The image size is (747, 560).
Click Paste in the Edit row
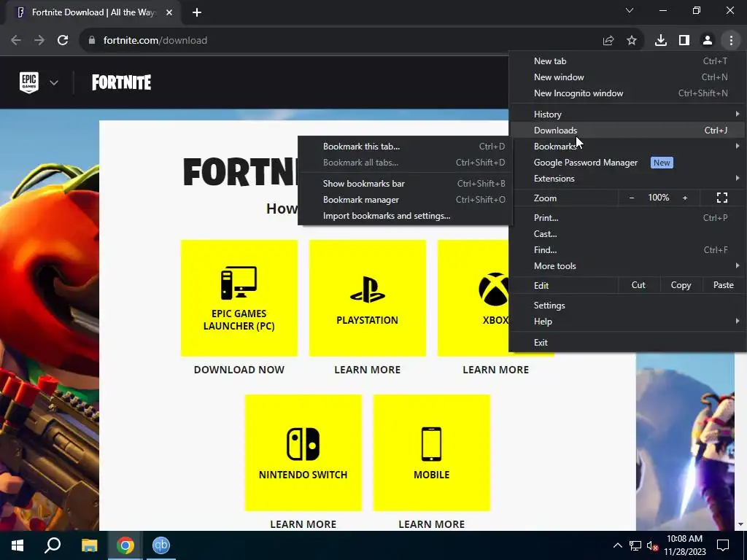[723, 285]
